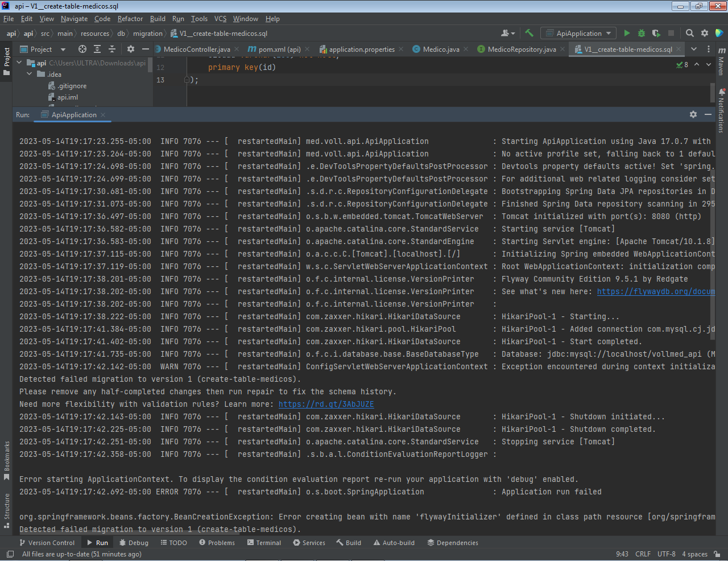
Task: Open the VCS menu
Action: point(220,19)
